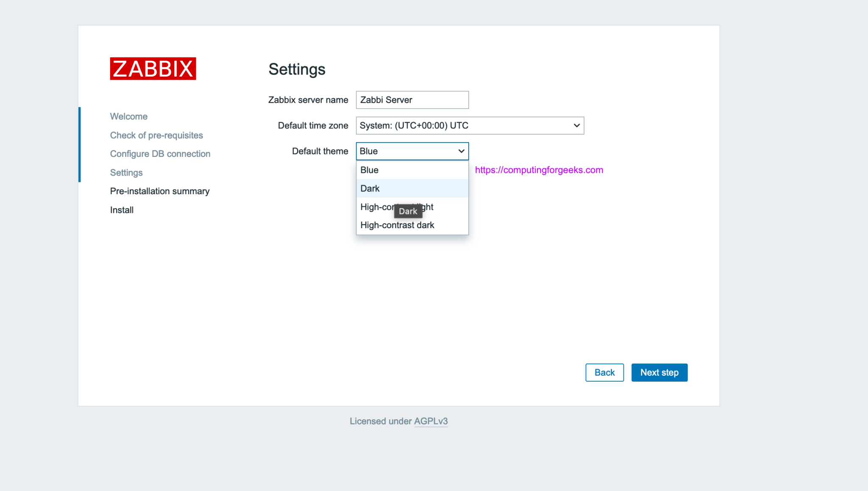This screenshot has width=868, height=491.
Task: Select the Settings step in sidebar
Action: click(x=126, y=173)
